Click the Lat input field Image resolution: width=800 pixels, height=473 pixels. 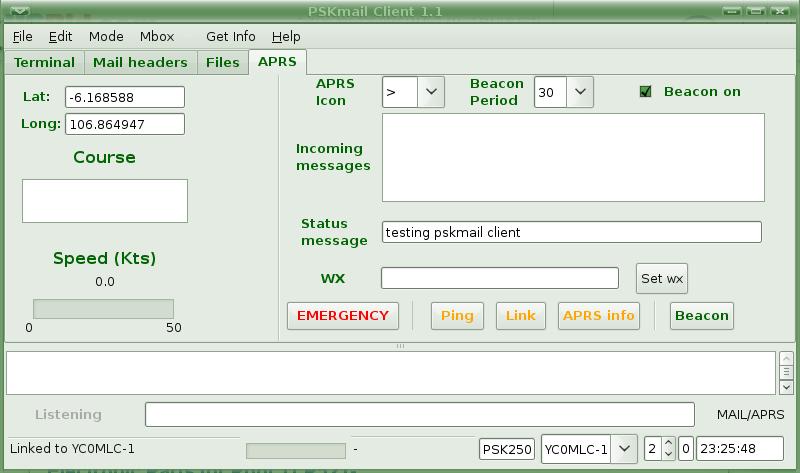coord(125,97)
